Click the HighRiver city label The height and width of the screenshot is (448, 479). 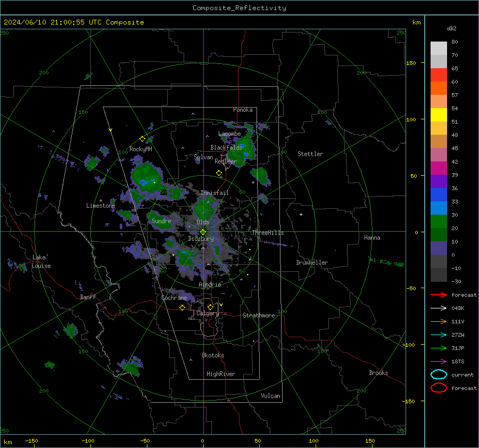221,374
